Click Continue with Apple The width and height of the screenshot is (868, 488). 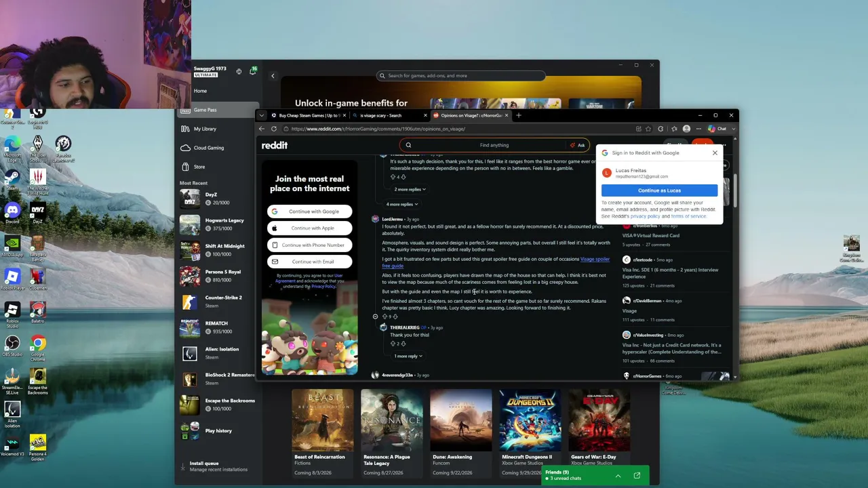point(309,228)
